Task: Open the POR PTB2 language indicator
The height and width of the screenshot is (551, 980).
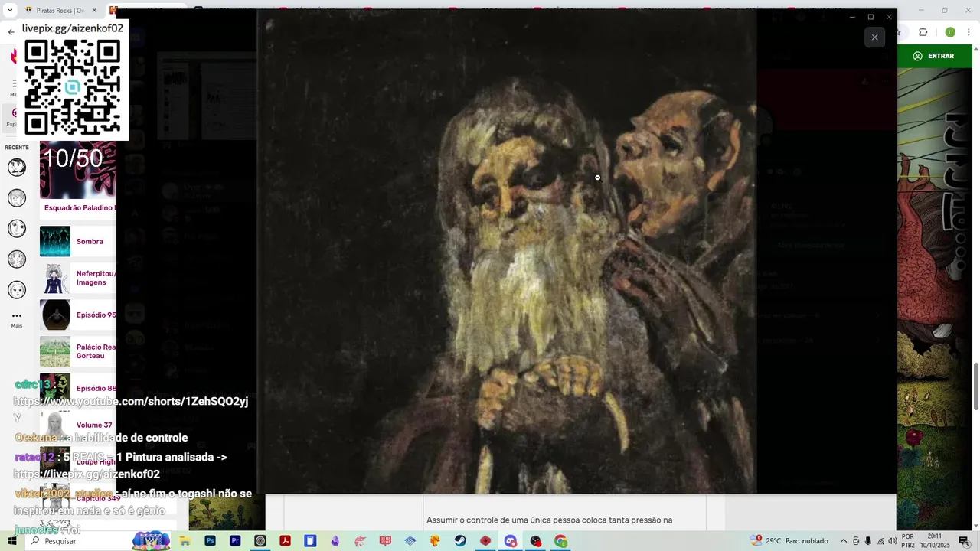Action: point(908,541)
